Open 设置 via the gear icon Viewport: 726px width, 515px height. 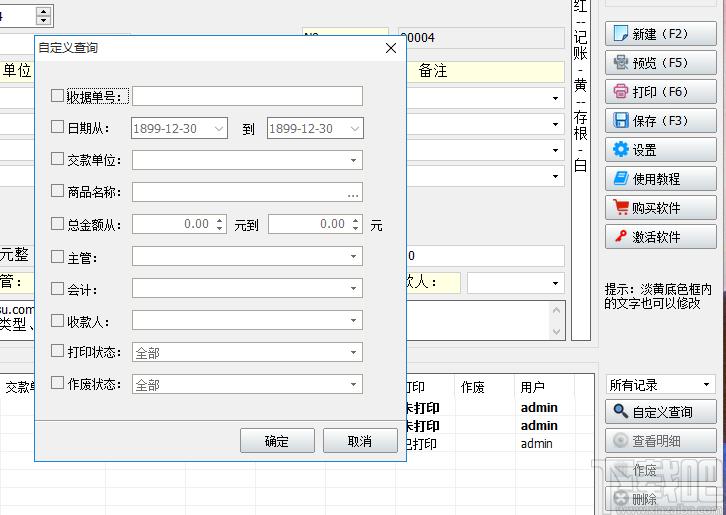coord(621,150)
